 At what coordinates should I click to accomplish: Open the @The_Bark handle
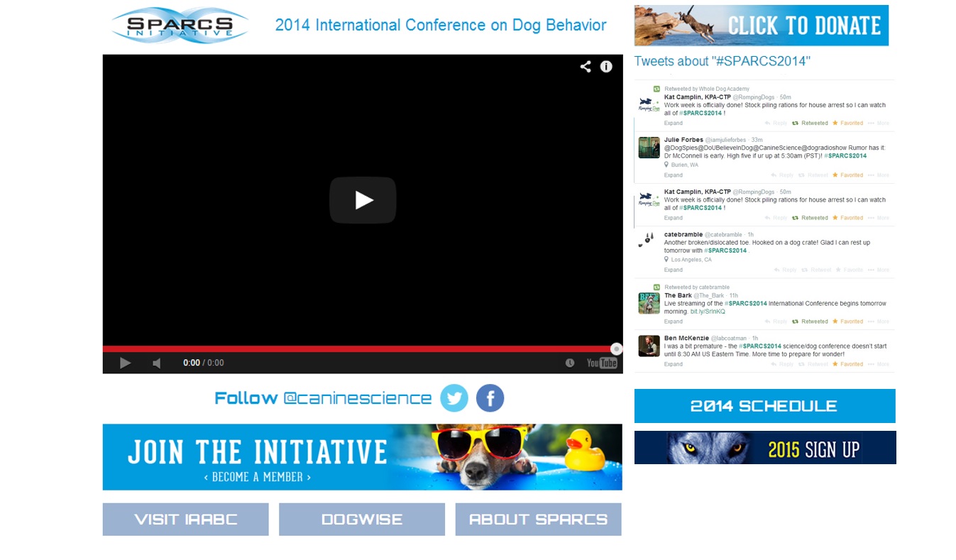(x=709, y=296)
